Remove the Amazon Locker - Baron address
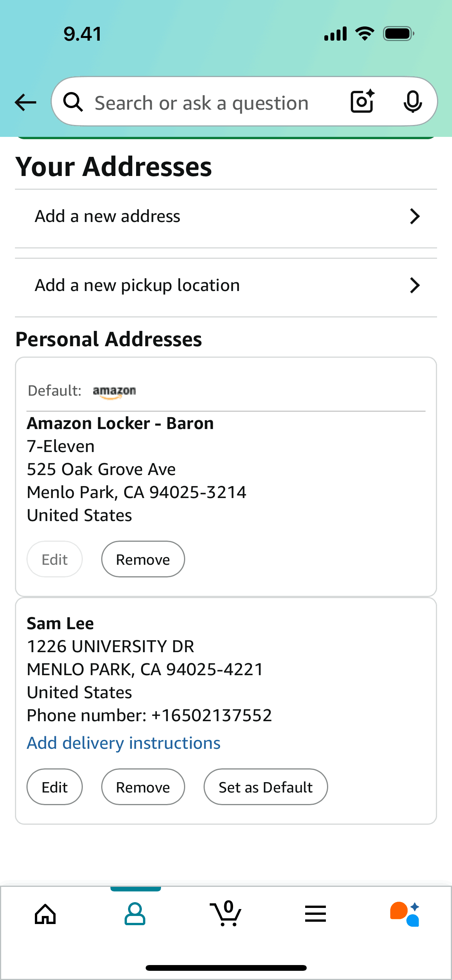The image size is (452, 980). coord(143,559)
